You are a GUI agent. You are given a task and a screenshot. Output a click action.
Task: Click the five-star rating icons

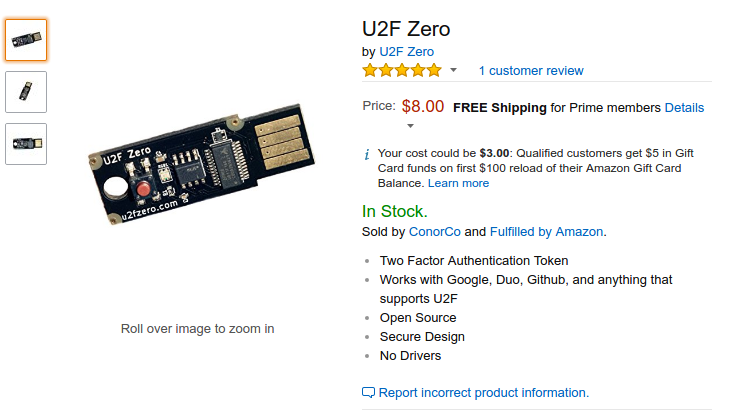tap(402, 70)
